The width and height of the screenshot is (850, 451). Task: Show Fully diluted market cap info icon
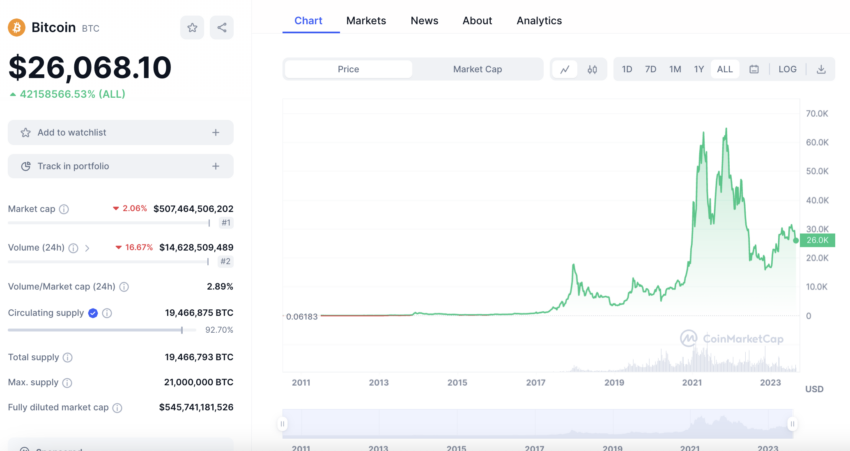click(x=117, y=408)
